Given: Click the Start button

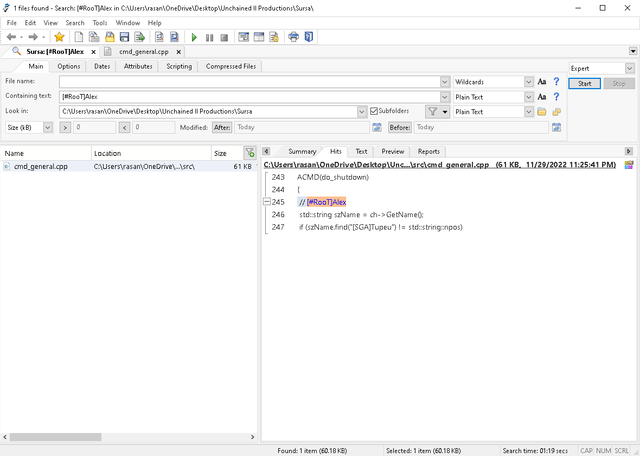Looking at the screenshot, I should (x=584, y=83).
